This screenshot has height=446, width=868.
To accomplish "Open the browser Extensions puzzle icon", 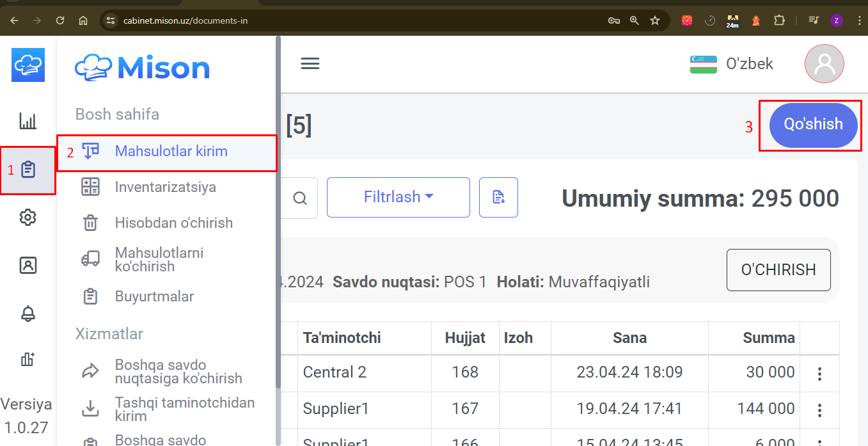I will 779,20.
